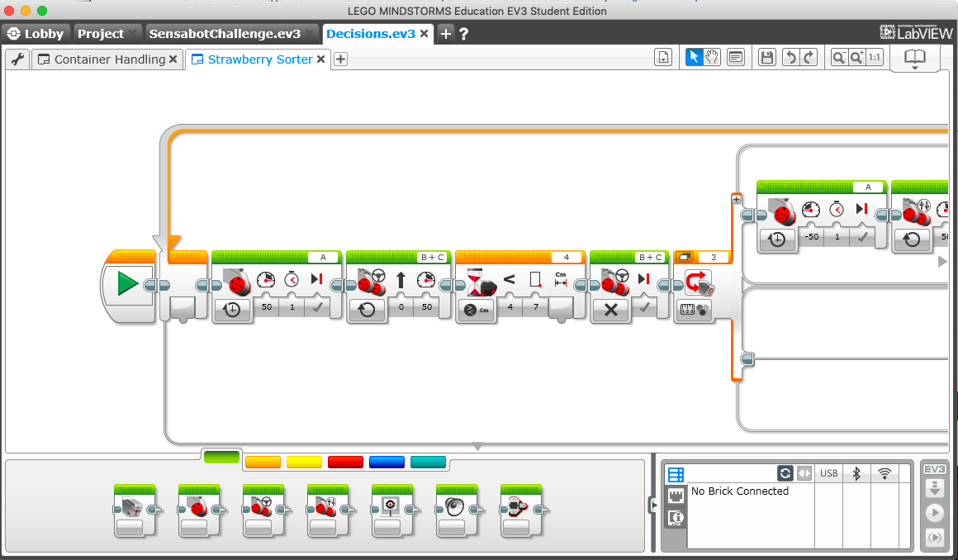Viewport: 958px width, 560px height.
Task: Switch to SensabotChallenge.ev3 project tab
Action: coord(225,34)
